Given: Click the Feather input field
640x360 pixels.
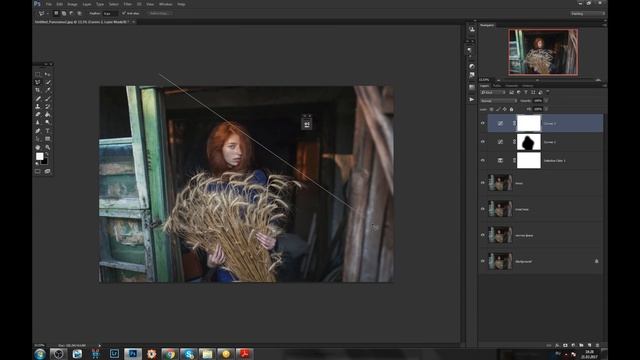Looking at the screenshot, I should (x=110, y=13).
